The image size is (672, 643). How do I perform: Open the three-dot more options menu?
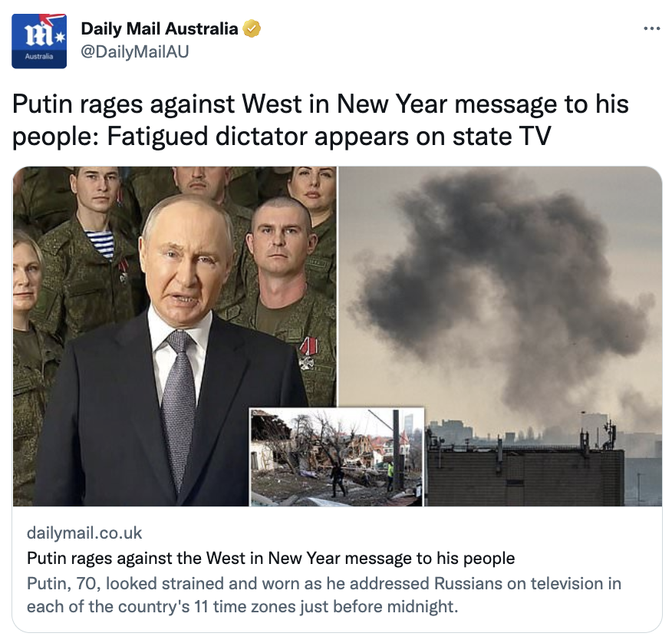(652, 28)
